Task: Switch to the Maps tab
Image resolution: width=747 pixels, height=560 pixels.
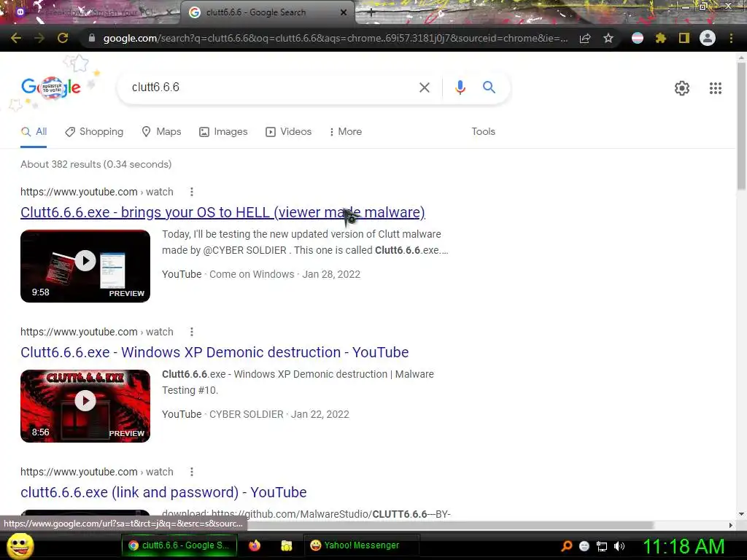Action: click(x=161, y=132)
